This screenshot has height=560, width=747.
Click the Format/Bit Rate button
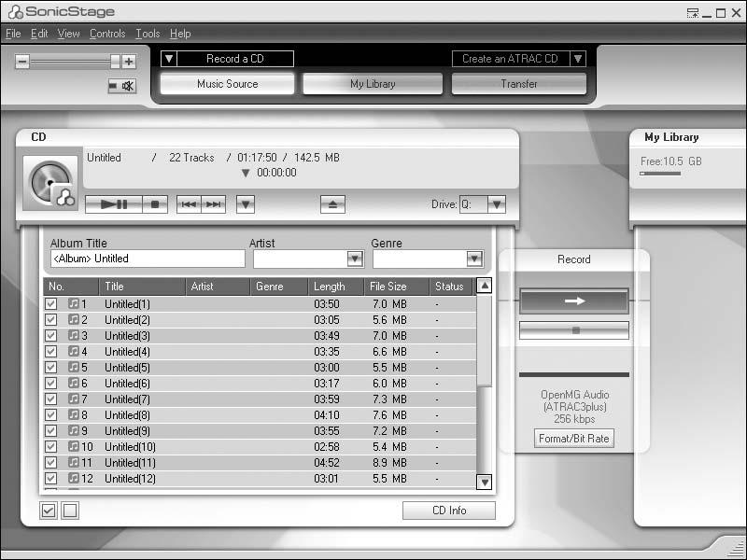(573, 438)
